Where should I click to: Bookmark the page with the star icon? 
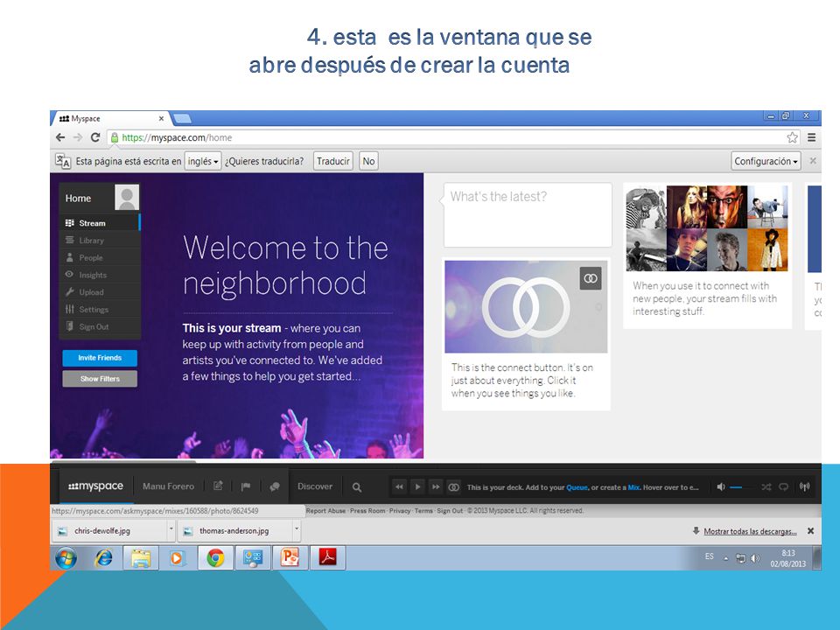tap(793, 137)
